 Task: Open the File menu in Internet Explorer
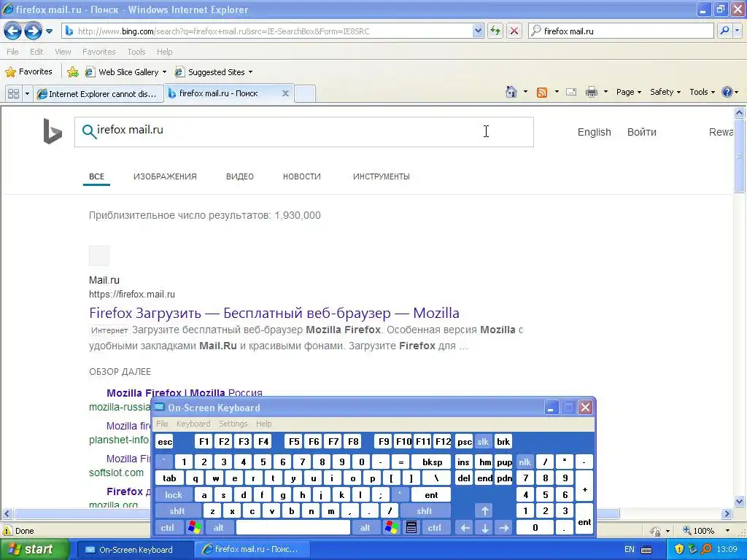pyautogui.click(x=13, y=52)
